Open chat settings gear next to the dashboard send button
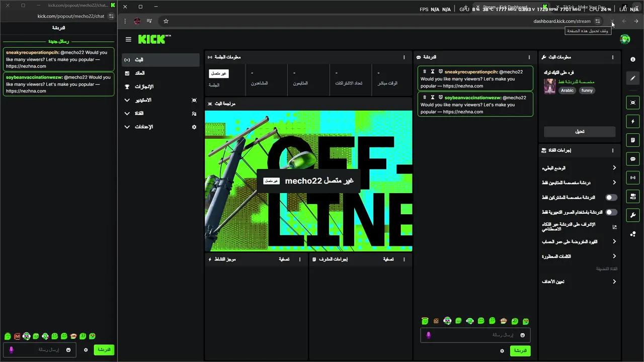This screenshot has height=362, width=644. [502, 351]
